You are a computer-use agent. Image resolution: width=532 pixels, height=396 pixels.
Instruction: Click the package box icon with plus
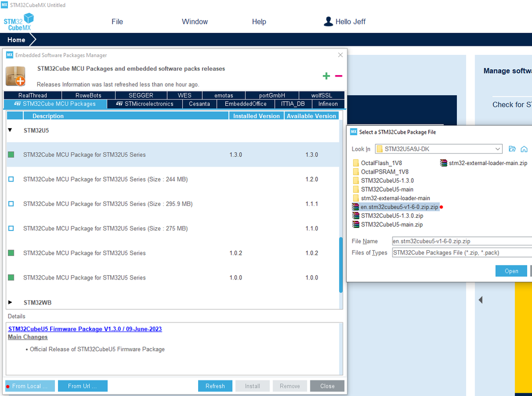[x=15, y=76]
